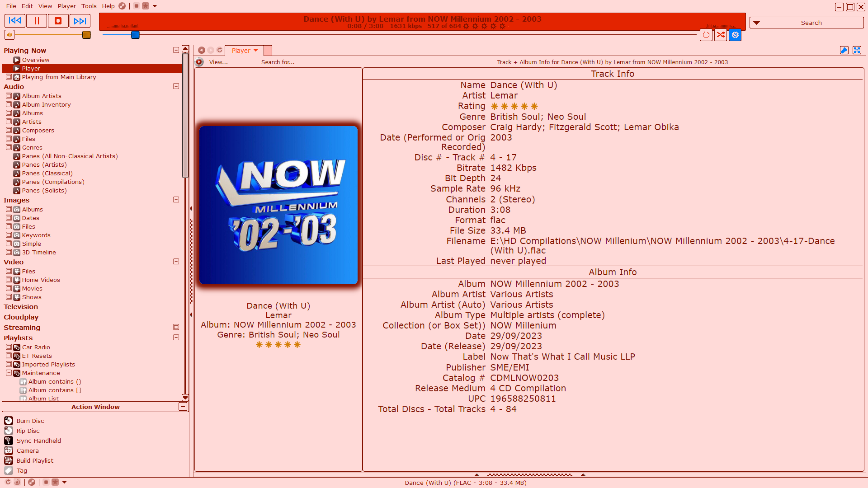Viewport: 868px width, 488px height.
Task: Open the View menu
Action: pyautogui.click(x=45, y=6)
